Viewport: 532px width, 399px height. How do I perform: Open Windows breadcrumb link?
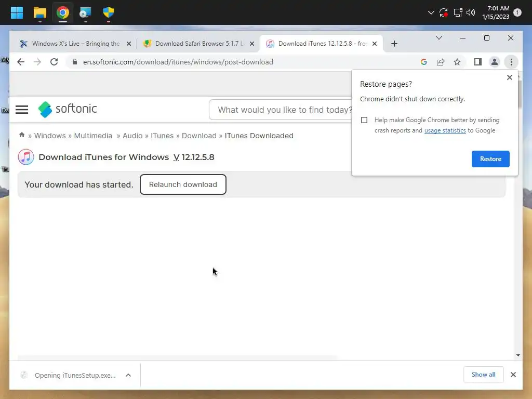point(50,136)
